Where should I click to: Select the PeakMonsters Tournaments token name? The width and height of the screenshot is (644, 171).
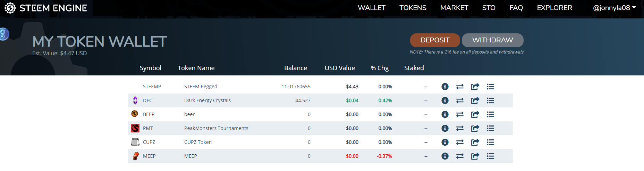216,128
